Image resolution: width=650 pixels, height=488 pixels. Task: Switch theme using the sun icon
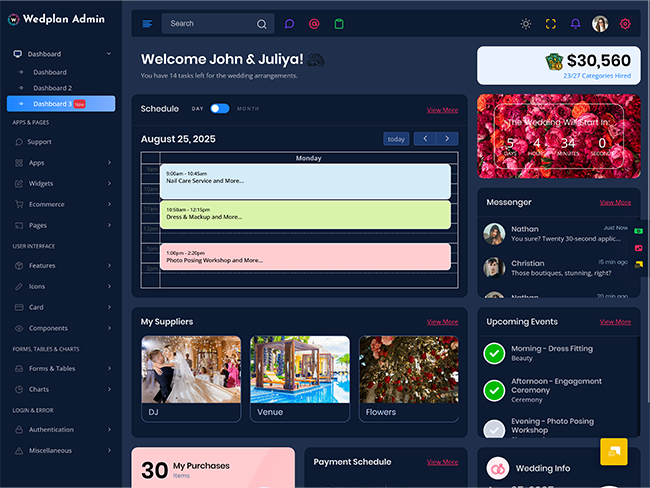point(526,24)
